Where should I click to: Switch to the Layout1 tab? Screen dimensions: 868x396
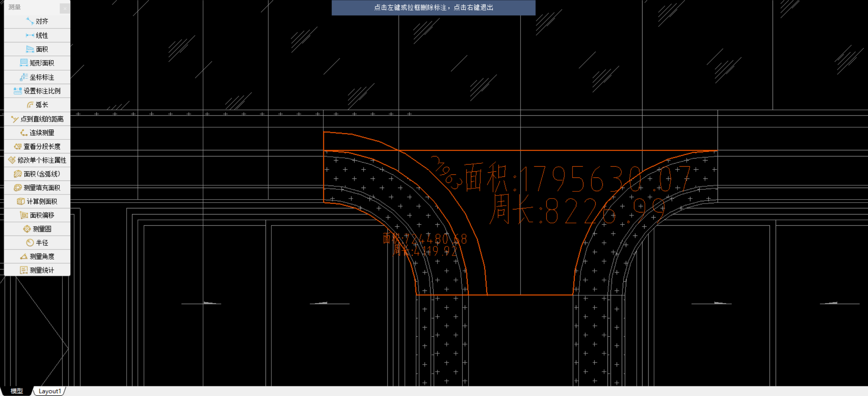[x=50, y=391]
